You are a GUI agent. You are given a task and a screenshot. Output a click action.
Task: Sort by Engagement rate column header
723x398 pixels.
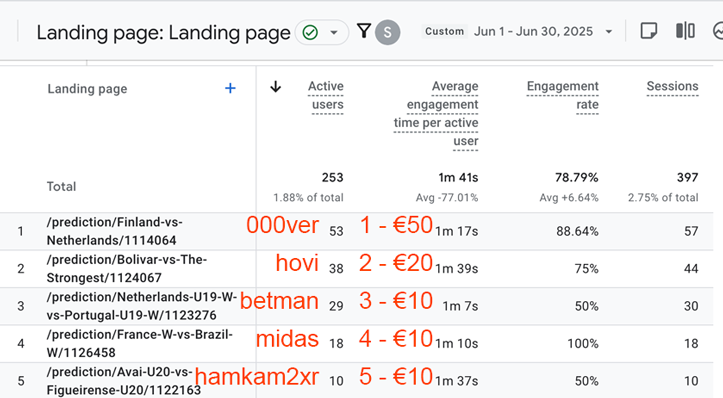[563, 95]
